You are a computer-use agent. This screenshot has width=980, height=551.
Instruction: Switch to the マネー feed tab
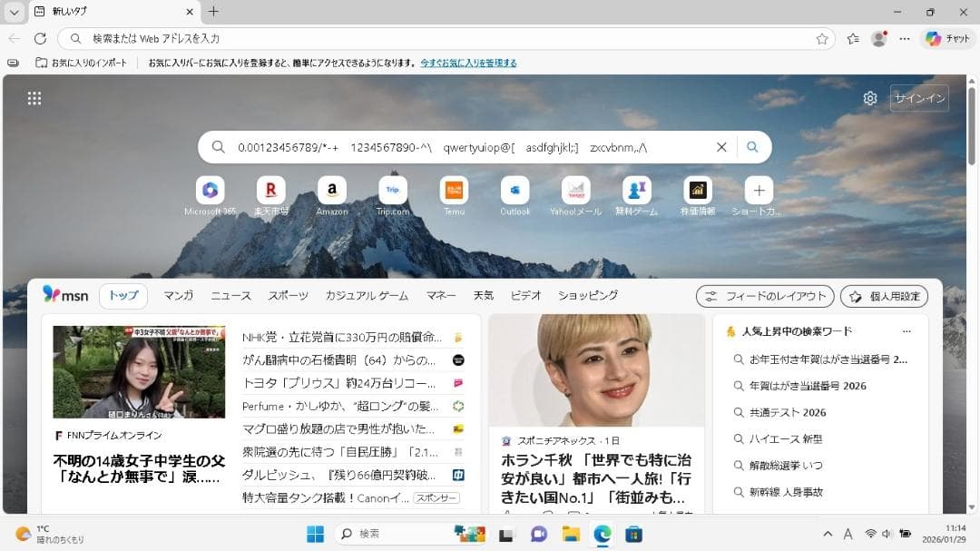(x=441, y=295)
